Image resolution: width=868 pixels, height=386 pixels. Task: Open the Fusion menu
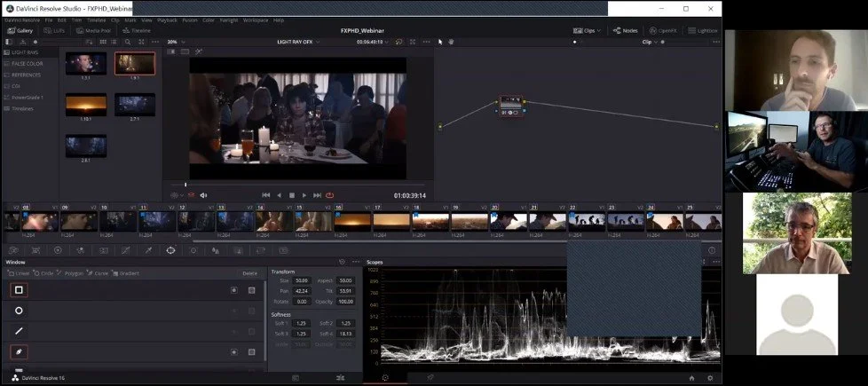tap(189, 20)
